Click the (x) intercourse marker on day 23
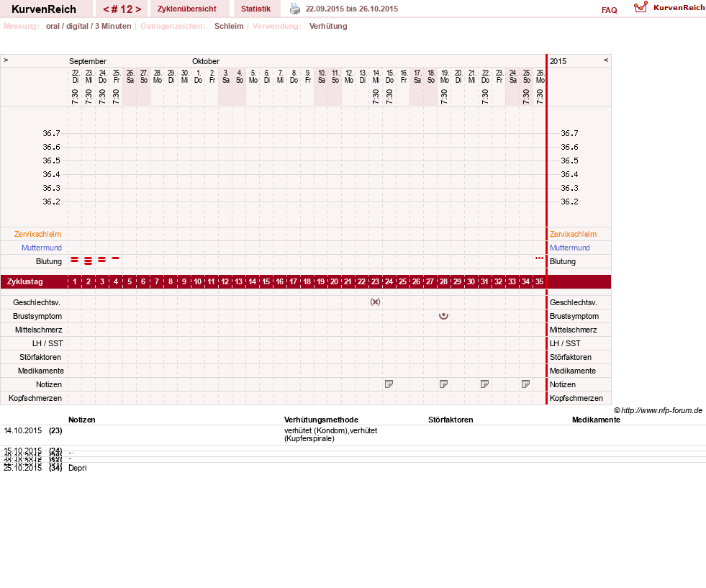 click(375, 302)
